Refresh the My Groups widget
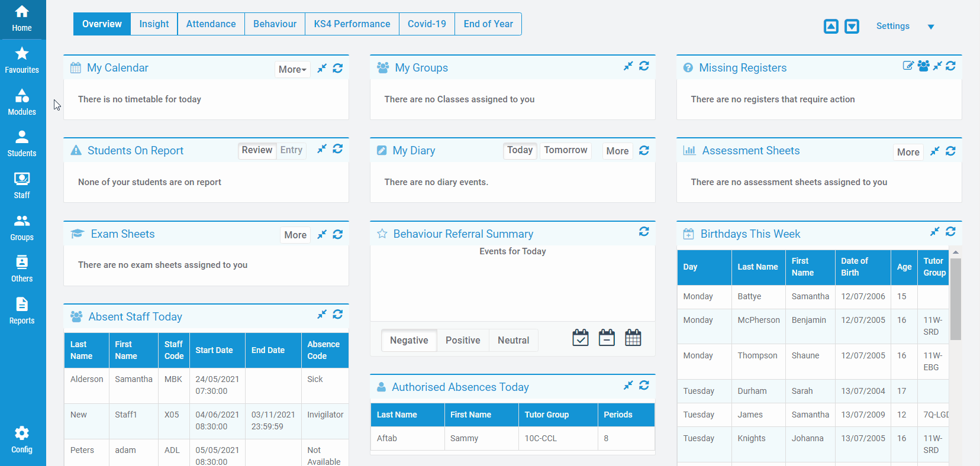This screenshot has height=466, width=980. pyautogui.click(x=644, y=66)
